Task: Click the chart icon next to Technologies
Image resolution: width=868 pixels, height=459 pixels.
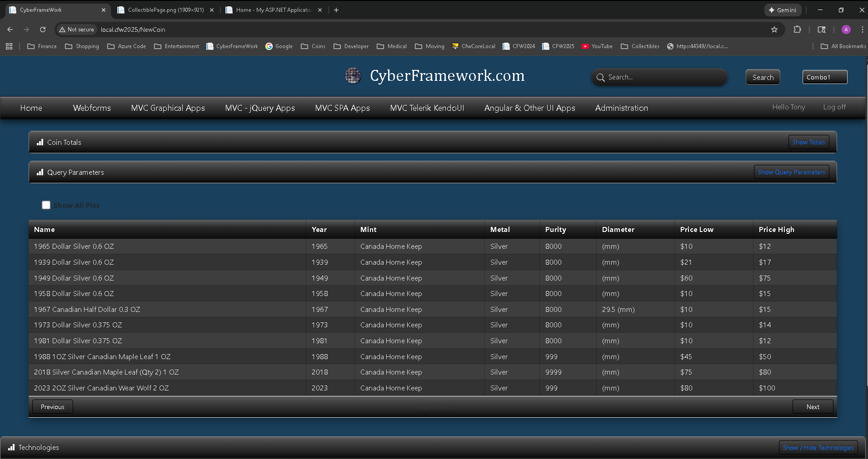Action: (x=11, y=447)
